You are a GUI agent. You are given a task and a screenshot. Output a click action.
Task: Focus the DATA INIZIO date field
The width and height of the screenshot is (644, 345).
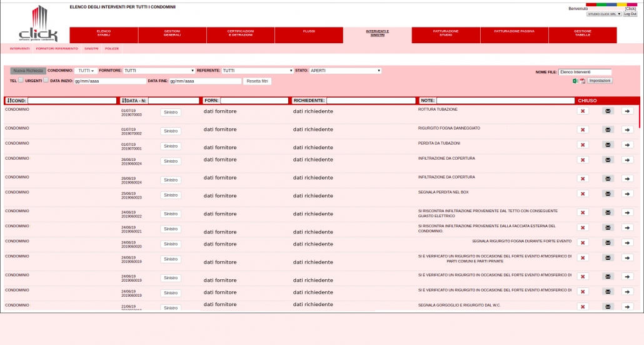[x=110, y=81]
